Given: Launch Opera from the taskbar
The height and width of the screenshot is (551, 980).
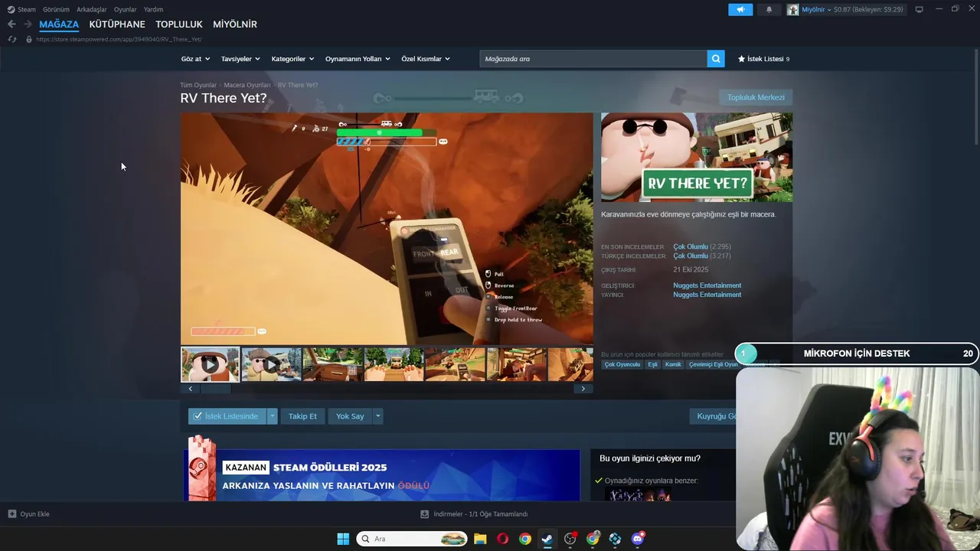Looking at the screenshot, I should (502, 539).
